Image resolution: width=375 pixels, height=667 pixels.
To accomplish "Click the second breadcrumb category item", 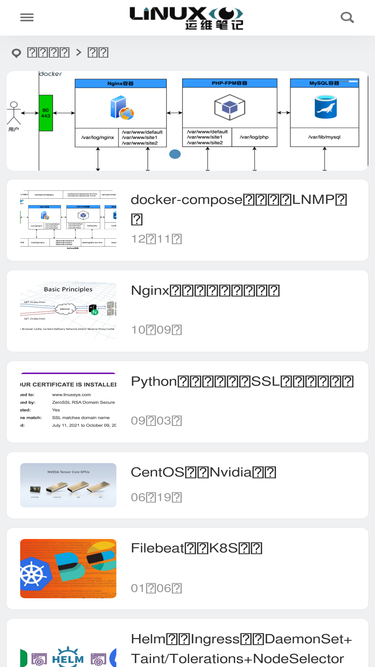I will coord(98,52).
